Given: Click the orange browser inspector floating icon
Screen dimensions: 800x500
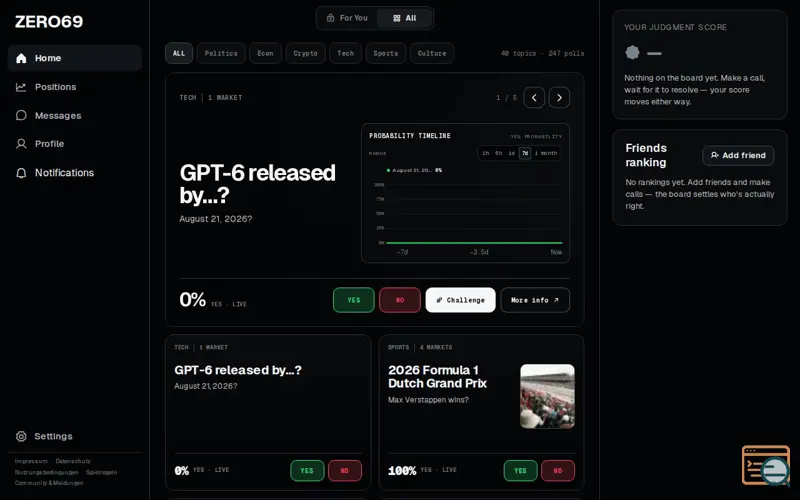Looking at the screenshot, I should tap(765, 465).
